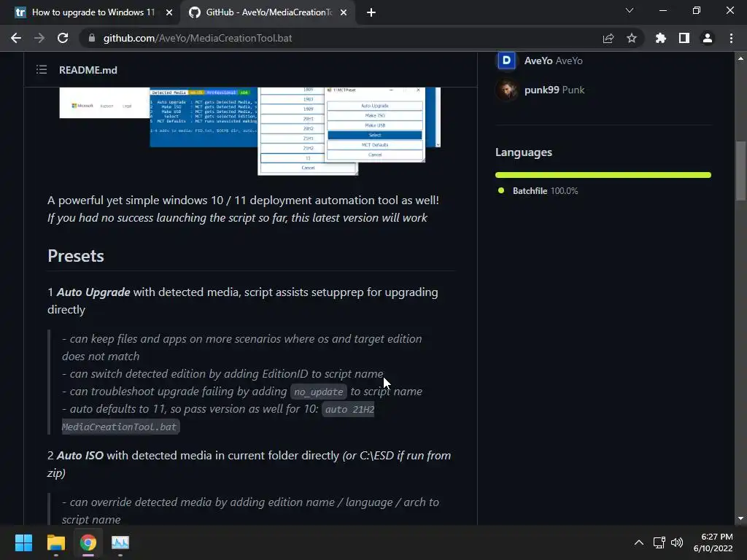Open Chrome's three-dot menu
Viewport: 747px width, 560px height.
click(731, 38)
